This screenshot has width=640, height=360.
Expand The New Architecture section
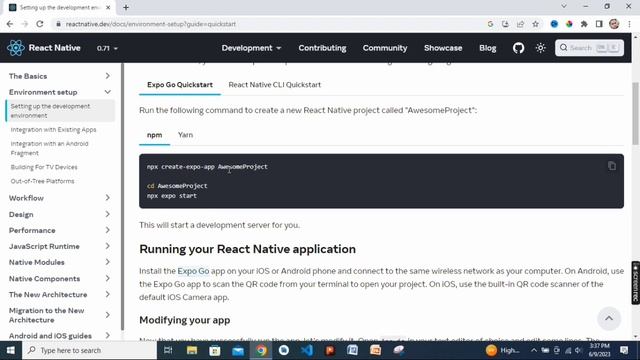click(60, 294)
